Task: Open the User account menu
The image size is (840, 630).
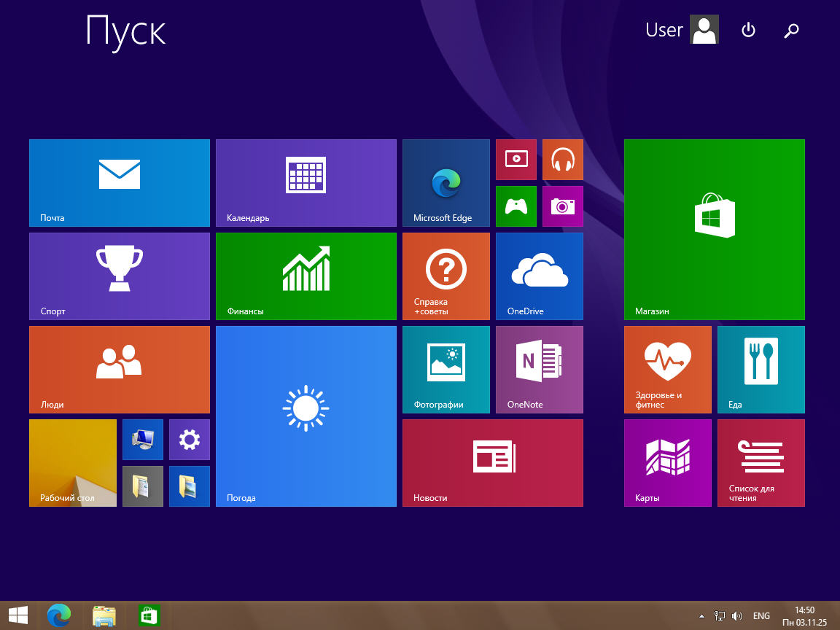Action: 682,30
